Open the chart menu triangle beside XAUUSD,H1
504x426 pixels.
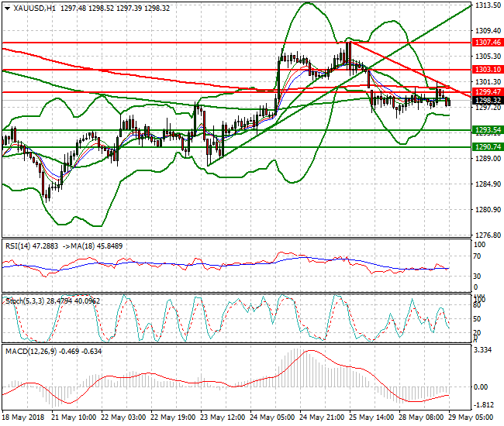[8, 9]
